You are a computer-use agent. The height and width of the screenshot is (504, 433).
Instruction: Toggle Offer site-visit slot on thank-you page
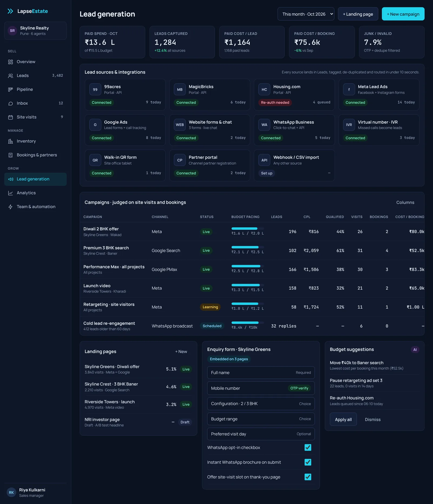(308, 477)
